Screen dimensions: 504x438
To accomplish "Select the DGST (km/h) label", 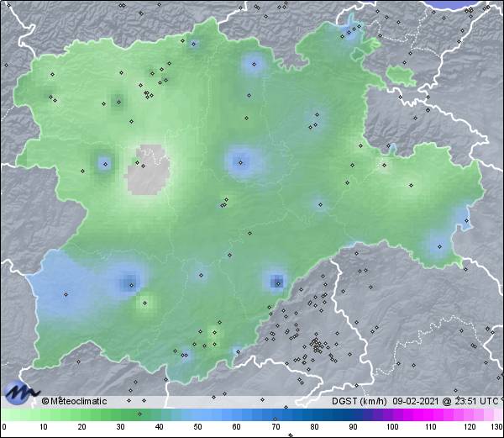I will pos(360,401).
